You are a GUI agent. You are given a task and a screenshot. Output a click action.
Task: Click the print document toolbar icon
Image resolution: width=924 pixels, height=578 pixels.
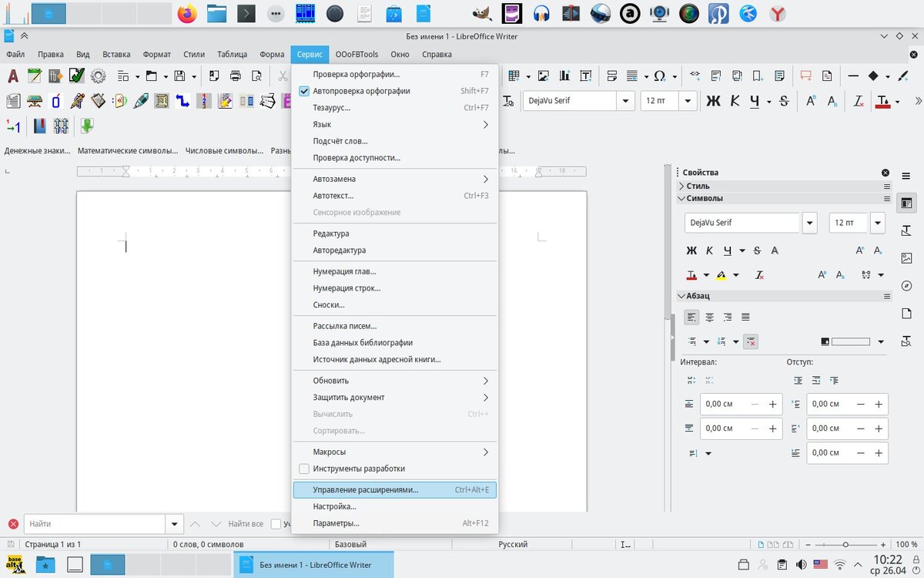(236, 76)
